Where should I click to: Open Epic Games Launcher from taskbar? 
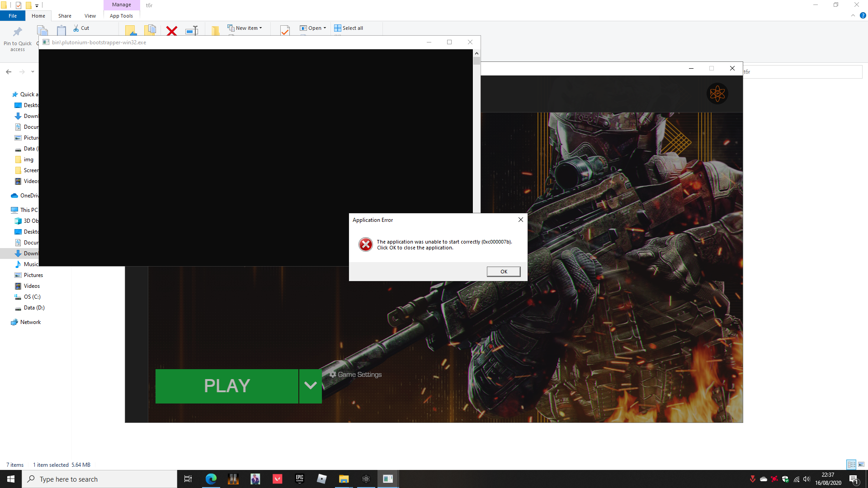[300, 479]
